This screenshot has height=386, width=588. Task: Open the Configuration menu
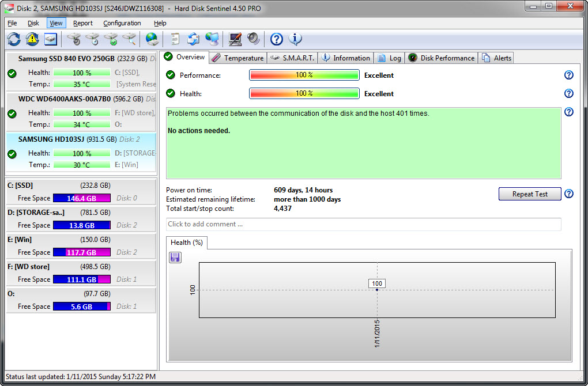[x=122, y=23]
